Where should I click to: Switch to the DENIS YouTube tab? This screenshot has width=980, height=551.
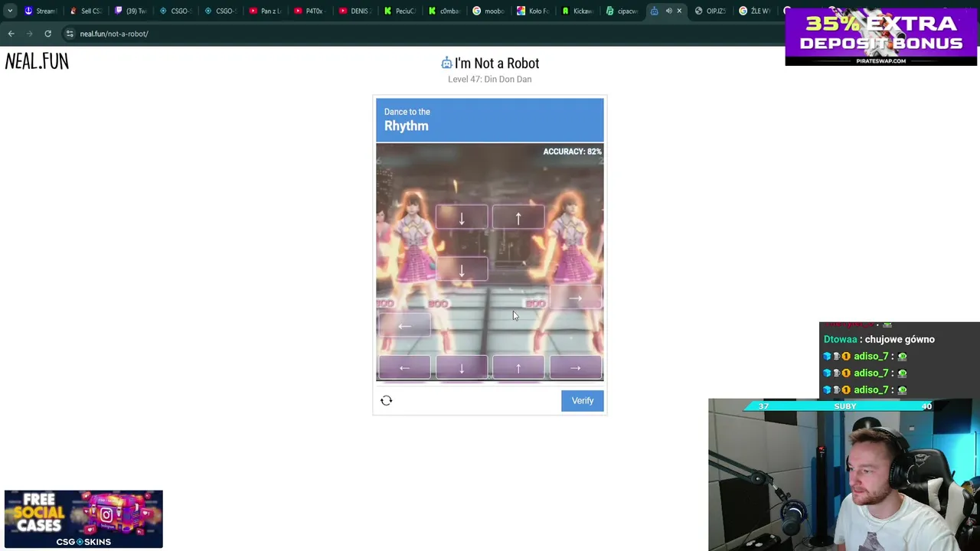click(x=354, y=11)
